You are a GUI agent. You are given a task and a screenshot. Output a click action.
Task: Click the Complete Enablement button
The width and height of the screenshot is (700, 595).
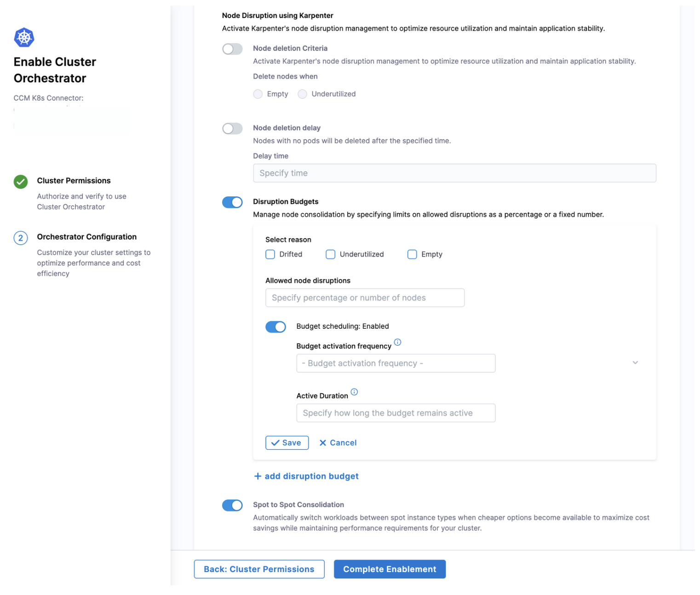coord(390,569)
